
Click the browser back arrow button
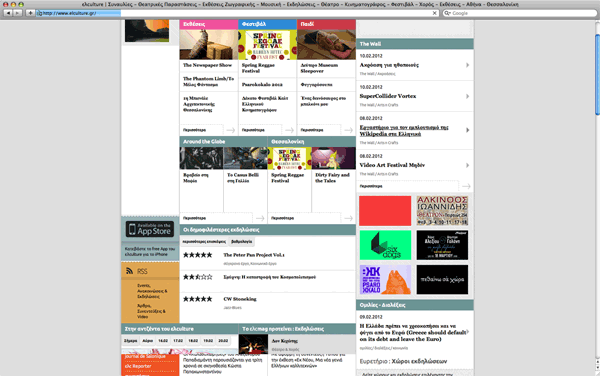(x=8, y=13)
